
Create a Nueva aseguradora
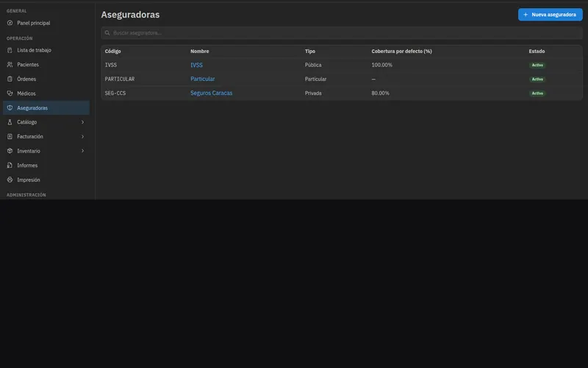coord(550,15)
